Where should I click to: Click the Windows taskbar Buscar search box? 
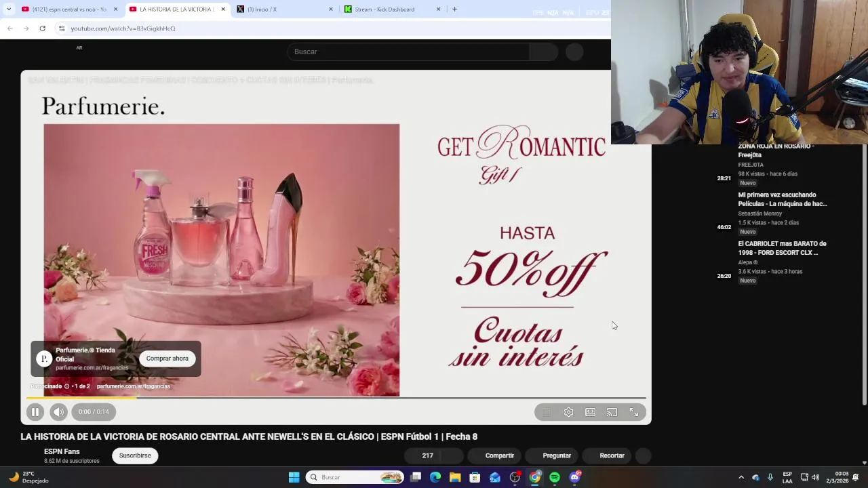tap(355, 477)
